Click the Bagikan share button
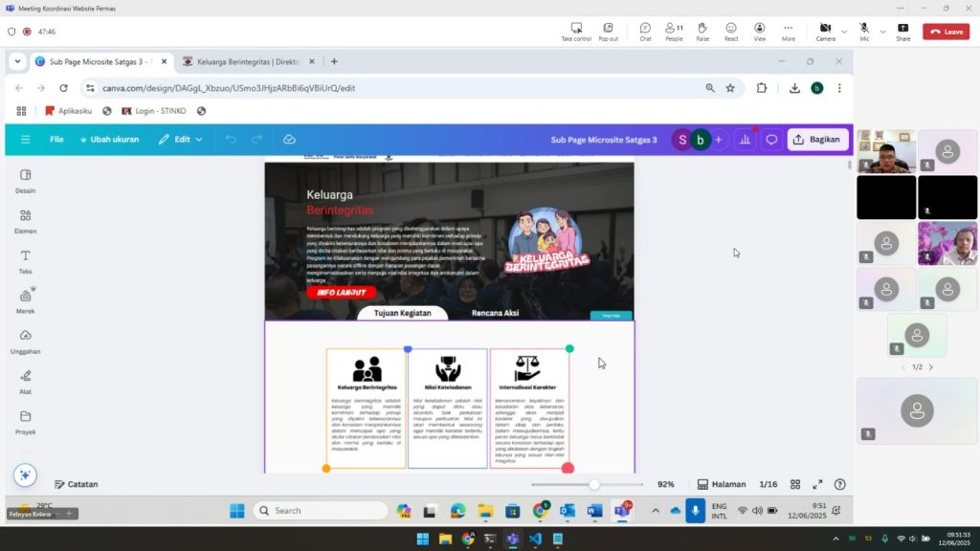The height and width of the screenshot is (551, 980). coord(816,140)
